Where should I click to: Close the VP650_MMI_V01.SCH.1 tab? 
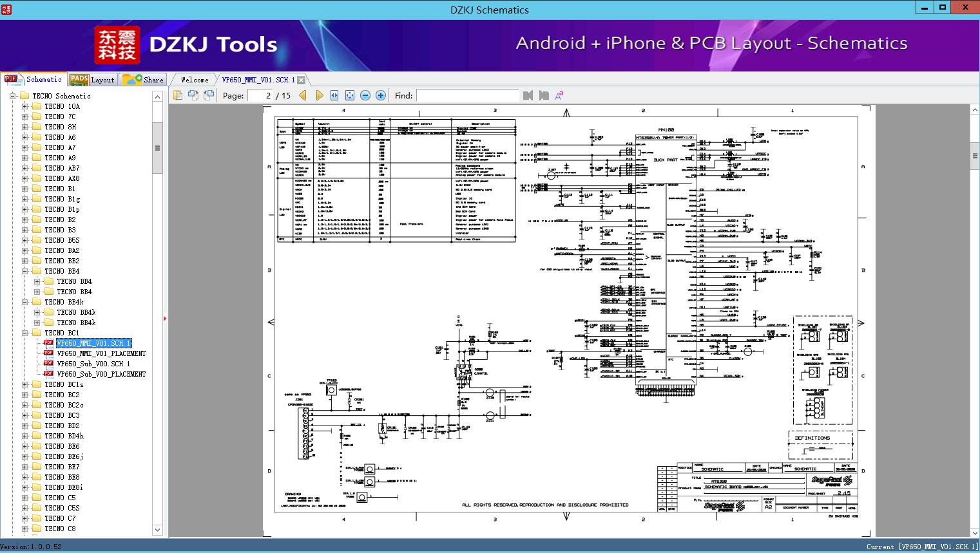pos(301,80)
